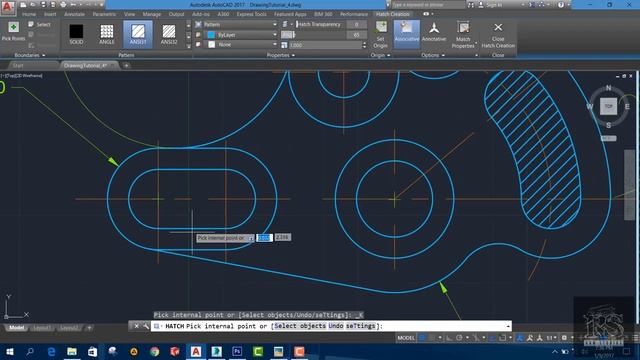Click the Plot printer icon in quick access
Screen dimensions: 640x360
[x=63, y=4]
